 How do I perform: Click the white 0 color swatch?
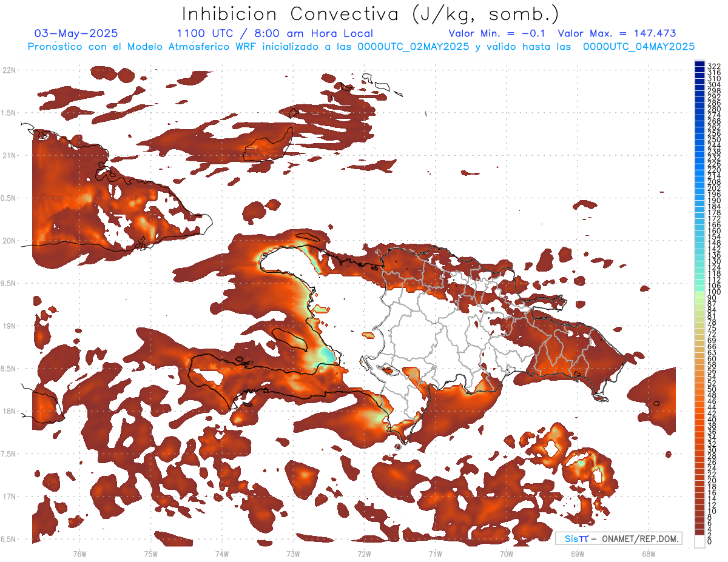pos(699,542)
